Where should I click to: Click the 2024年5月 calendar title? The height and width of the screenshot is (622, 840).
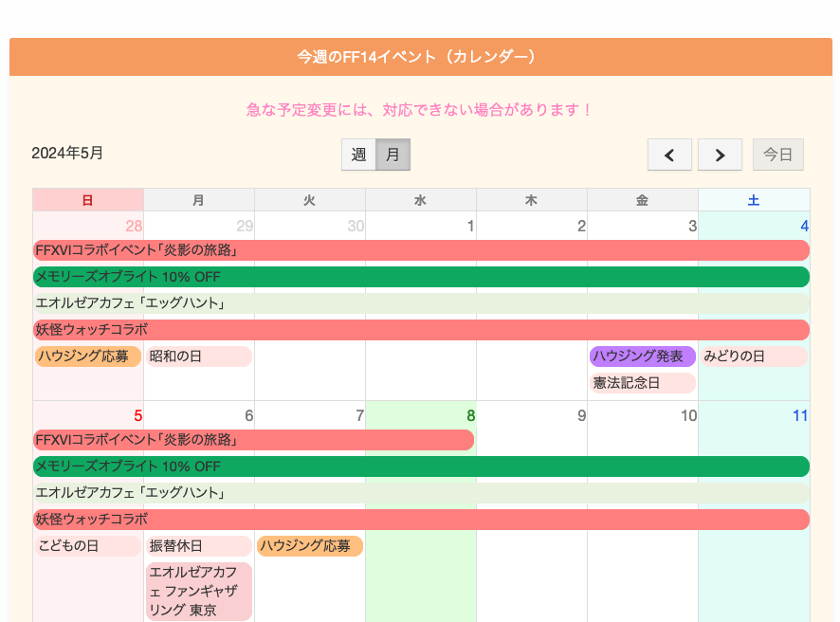pos(67,154)
